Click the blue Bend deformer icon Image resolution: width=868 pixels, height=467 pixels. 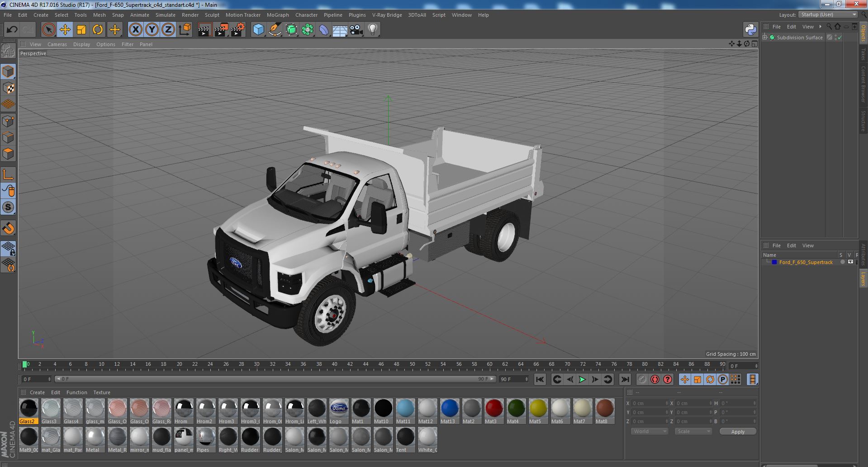(324, 30)
